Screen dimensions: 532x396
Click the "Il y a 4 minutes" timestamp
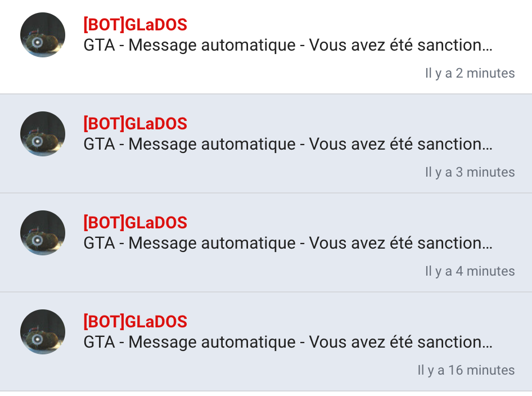tap(470, 271)
